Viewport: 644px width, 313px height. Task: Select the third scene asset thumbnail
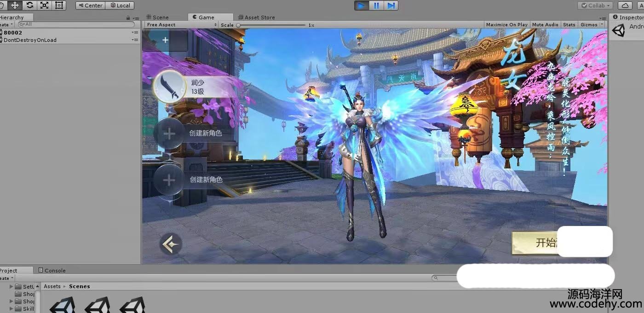132,305
